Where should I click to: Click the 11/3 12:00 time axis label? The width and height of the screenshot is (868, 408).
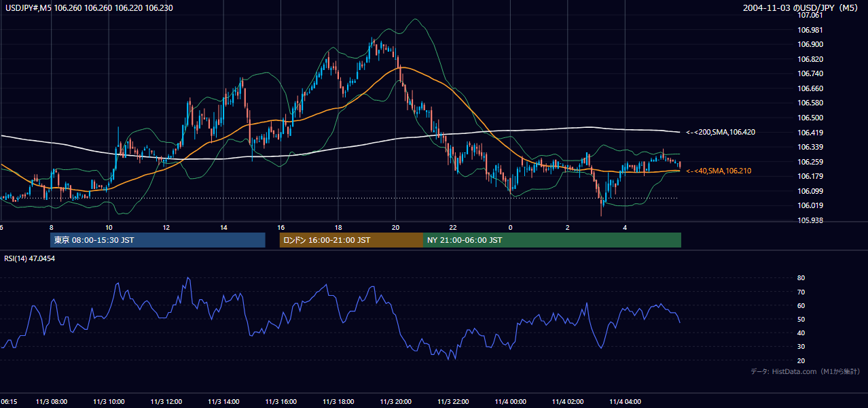[x=166, y=402]
